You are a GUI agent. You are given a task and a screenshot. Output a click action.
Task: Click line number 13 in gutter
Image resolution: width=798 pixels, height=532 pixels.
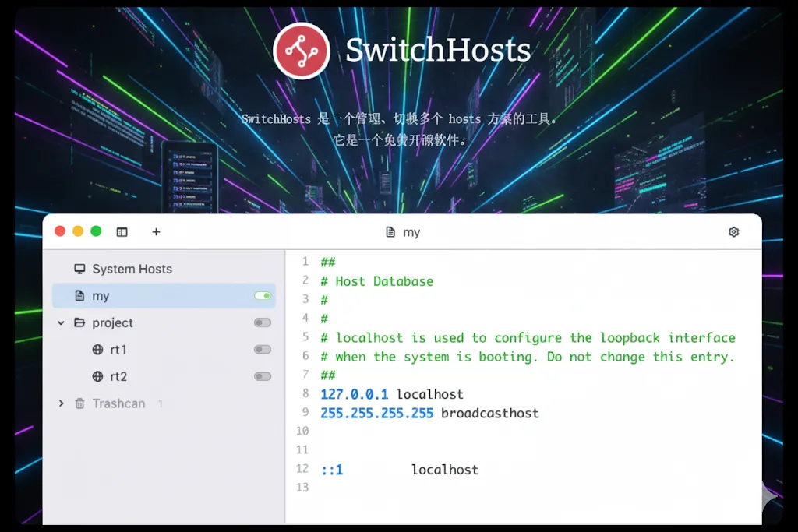click(302, 488)
